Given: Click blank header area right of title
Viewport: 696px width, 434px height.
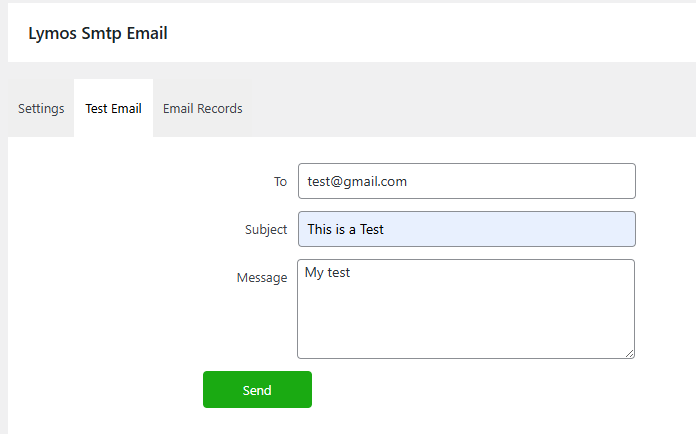Looking at the screenshot, I should click(430, 33).
